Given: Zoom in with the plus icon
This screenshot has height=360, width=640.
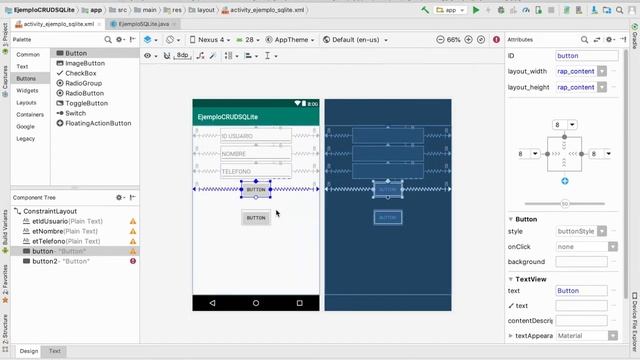Looking at the screenshot, I should tap(469, 40).
